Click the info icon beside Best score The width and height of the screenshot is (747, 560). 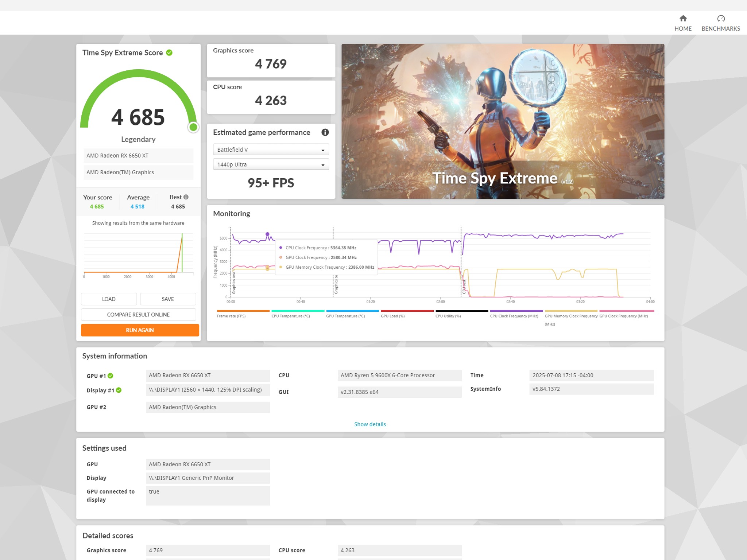(x=186, y=197)
